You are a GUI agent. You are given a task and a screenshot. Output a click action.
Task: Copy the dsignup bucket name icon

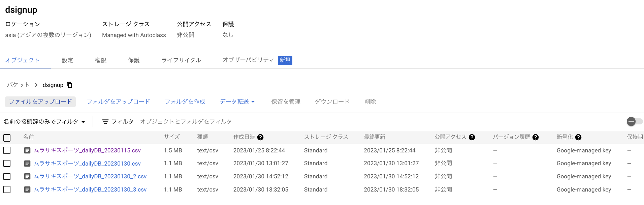tap(69, 85)
